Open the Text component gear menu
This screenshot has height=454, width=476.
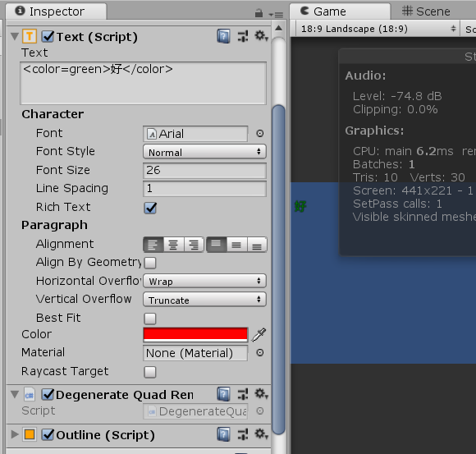[x=261, y=36]
